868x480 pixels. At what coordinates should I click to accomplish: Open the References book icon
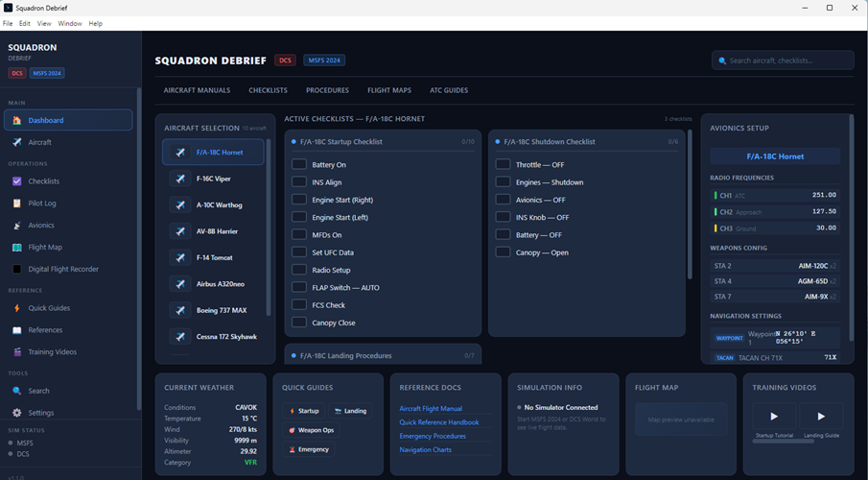(17, 330)
